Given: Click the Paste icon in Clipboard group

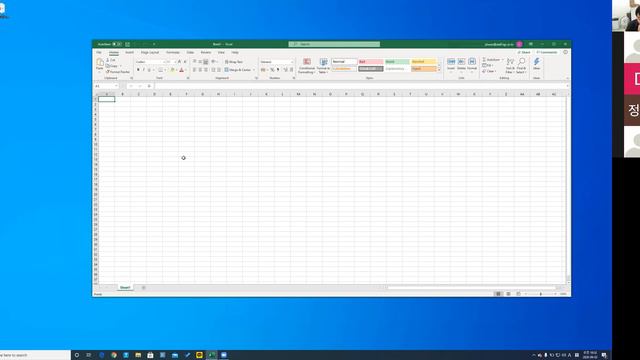Looking at the screenshot, I should click(x=100, y=62).
